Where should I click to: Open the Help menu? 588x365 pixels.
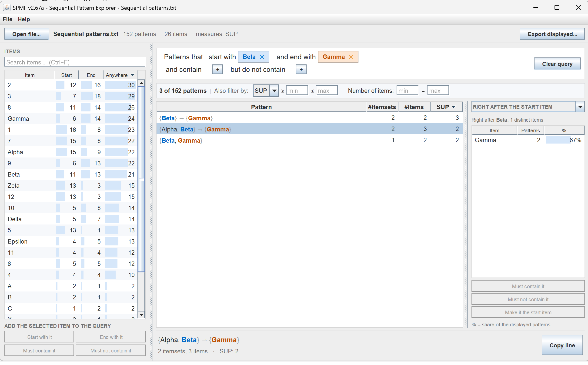24,19
